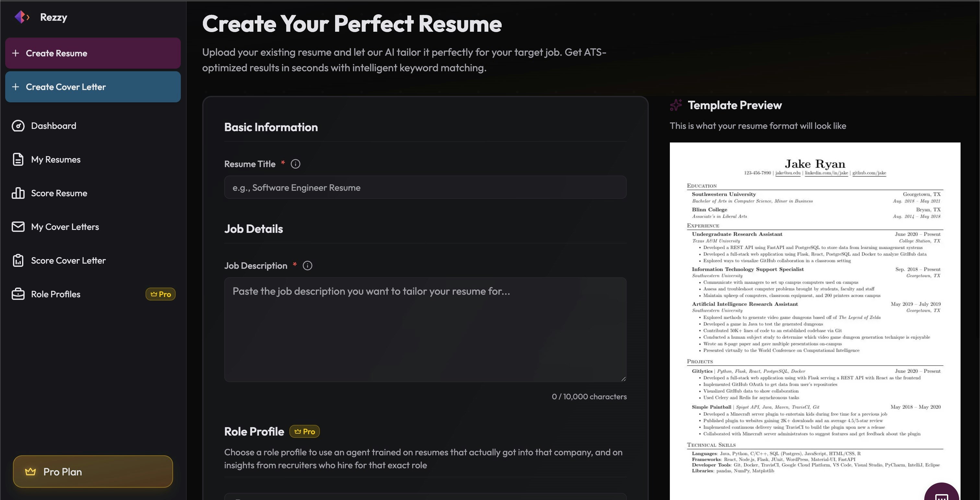Click the Rezzy logo icon
This screenshot has width=980, height=500.
pos(22,17)
